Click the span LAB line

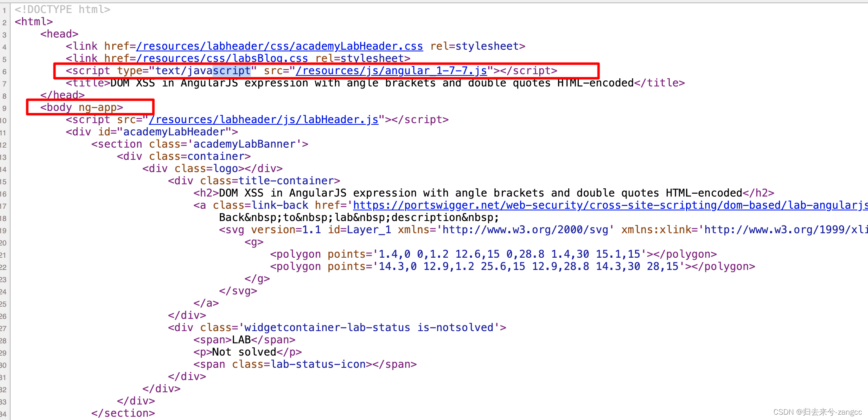[x=244, y=340]
